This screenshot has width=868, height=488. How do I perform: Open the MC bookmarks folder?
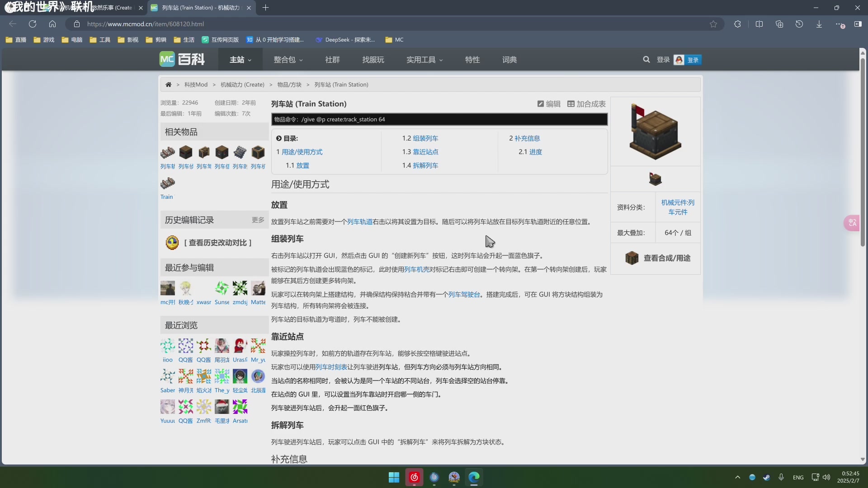[x=394, y=40]
